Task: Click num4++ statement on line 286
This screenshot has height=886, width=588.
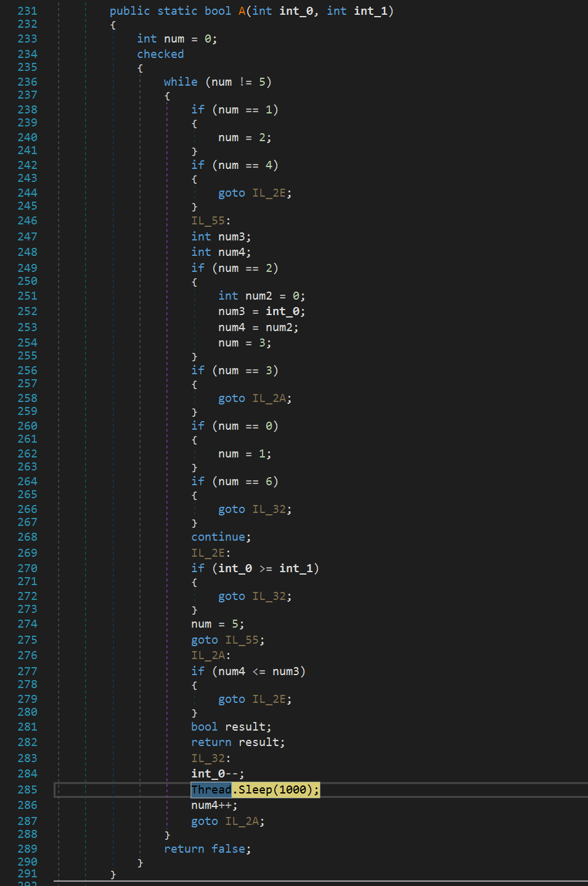Action: click(x=214, y=805)
